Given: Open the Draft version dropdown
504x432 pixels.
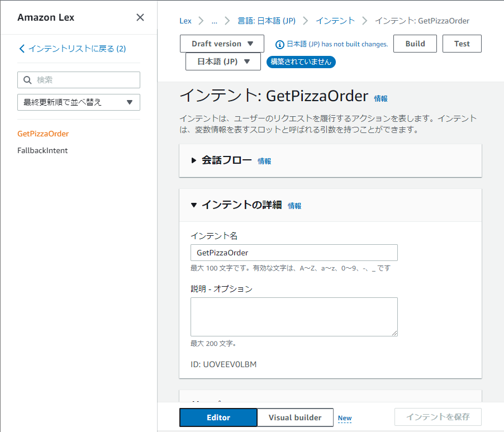Looking at the screenshot, I should 221,43.
